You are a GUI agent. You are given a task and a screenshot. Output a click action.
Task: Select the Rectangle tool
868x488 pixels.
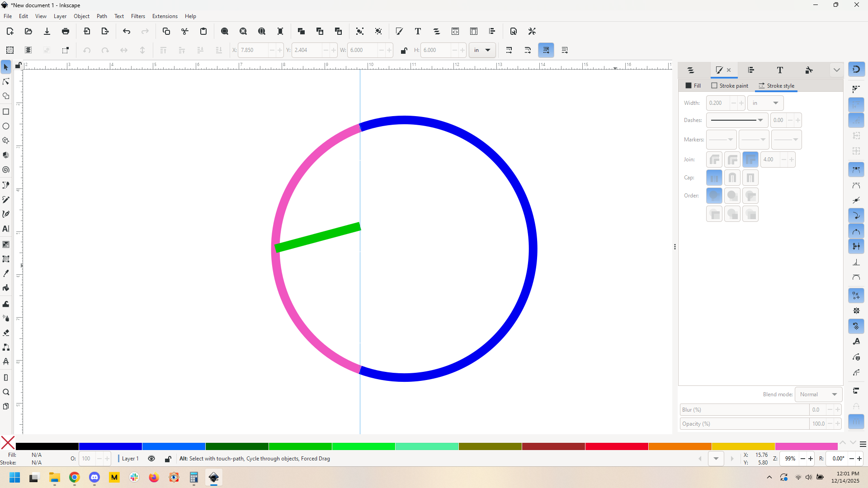(x=6, y=112)
